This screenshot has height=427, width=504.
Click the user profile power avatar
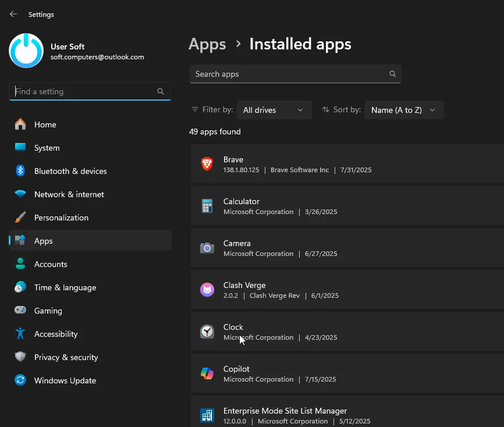click(26, 51)
